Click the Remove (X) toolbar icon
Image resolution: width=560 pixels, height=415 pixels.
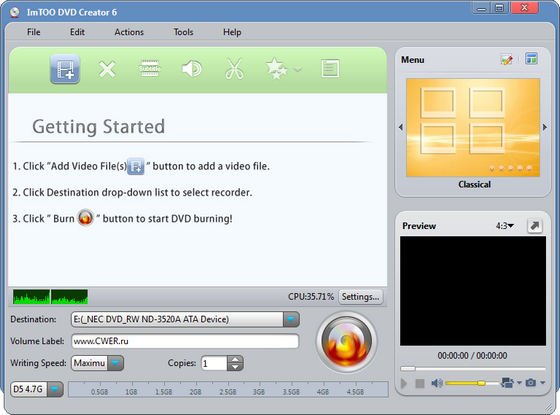(x=107, y=69)
